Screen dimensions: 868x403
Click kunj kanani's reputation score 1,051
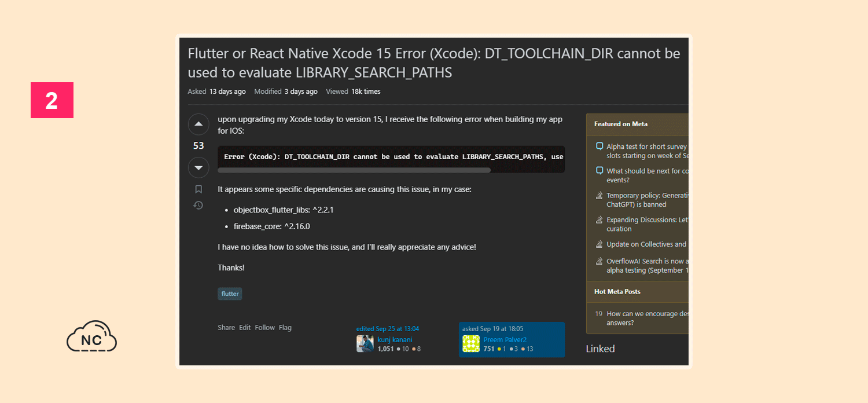[x=385, y=349]
